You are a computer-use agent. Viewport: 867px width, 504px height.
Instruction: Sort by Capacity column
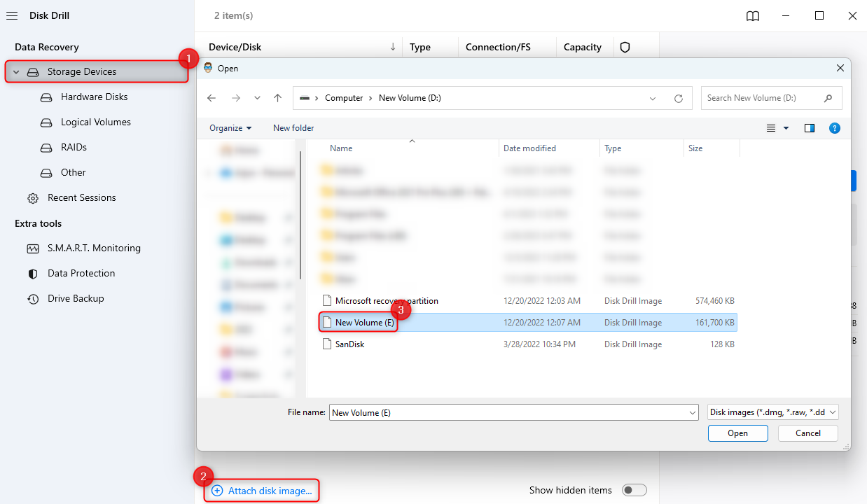pos(583,47)
